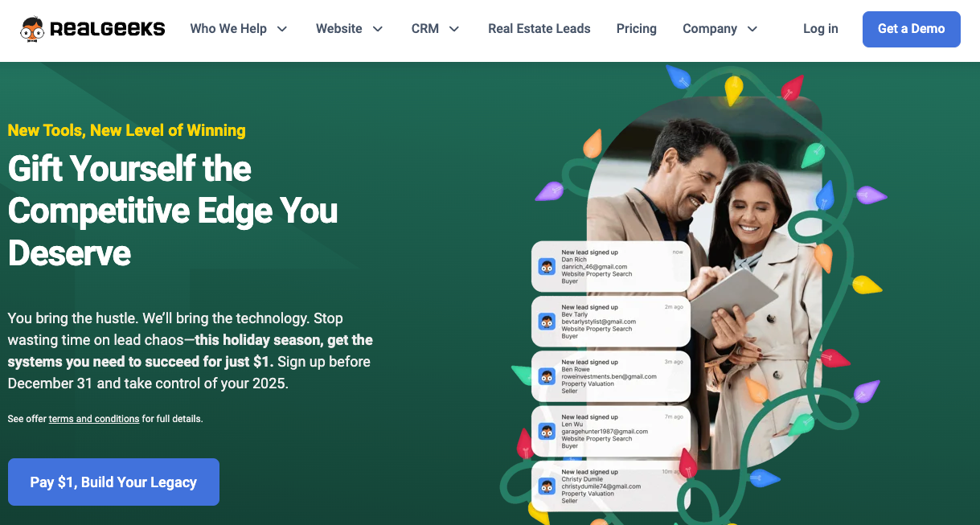The image size is (980, 525).
Task: Click the RealGeeks wordmark text
Action: (x=107, y=29)
